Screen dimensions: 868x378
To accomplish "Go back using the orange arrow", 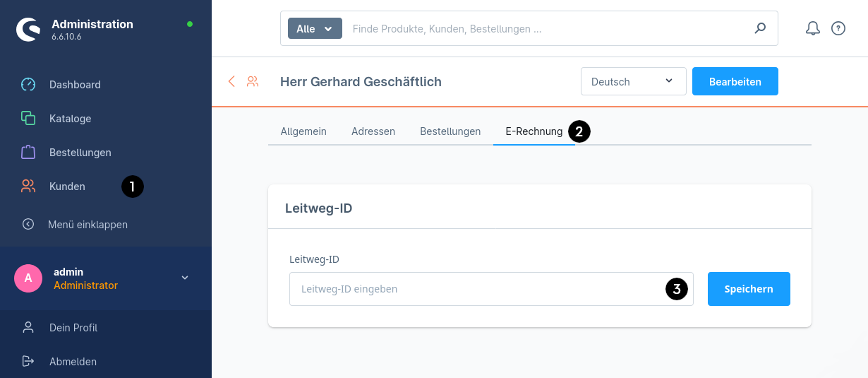I will (231, 81).
